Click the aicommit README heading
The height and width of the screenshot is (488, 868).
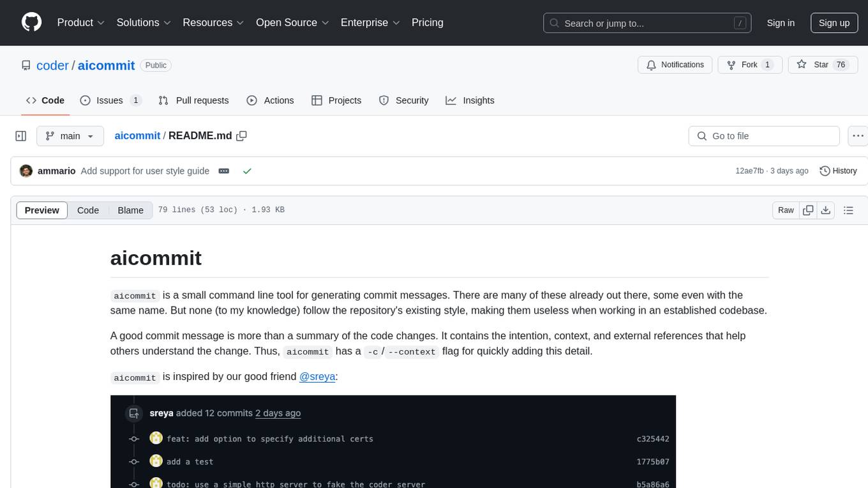click(x=156, y=258)
